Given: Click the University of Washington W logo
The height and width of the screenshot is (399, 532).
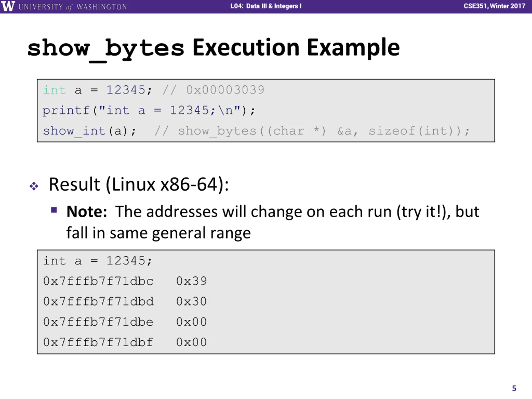Looking at the screenshot, I should pyautogui.click(x=8, y=6).
